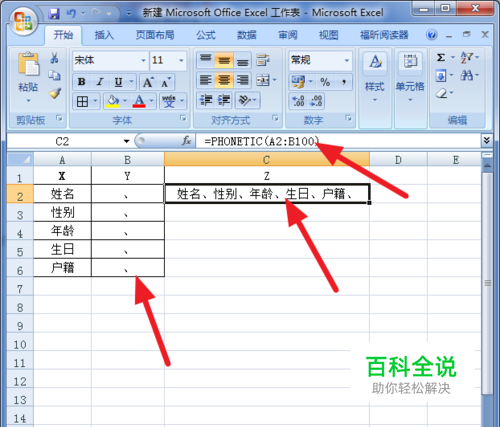Click the Paste clipboard icon
Image resolution: width=500 pixels, height=427 pixels.
point(28,64)
